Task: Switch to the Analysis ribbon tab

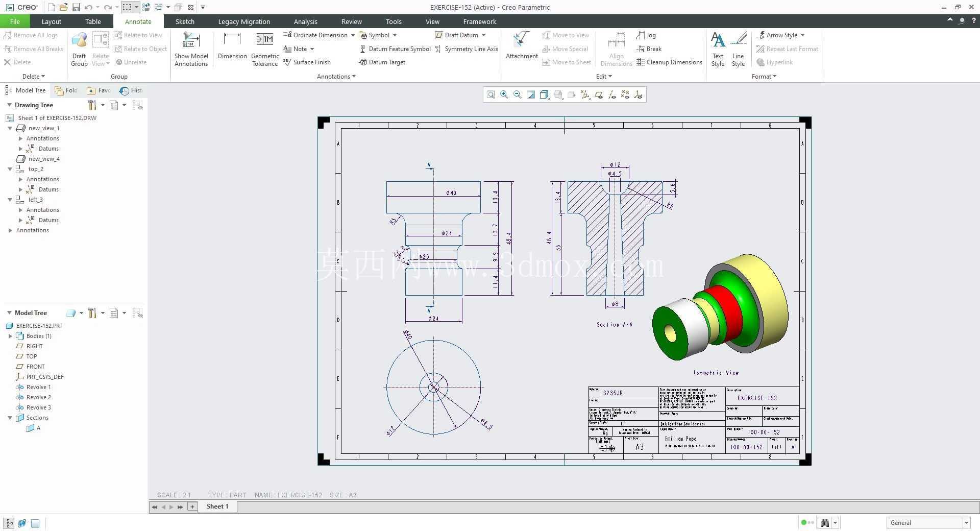Action: point(305,21)
